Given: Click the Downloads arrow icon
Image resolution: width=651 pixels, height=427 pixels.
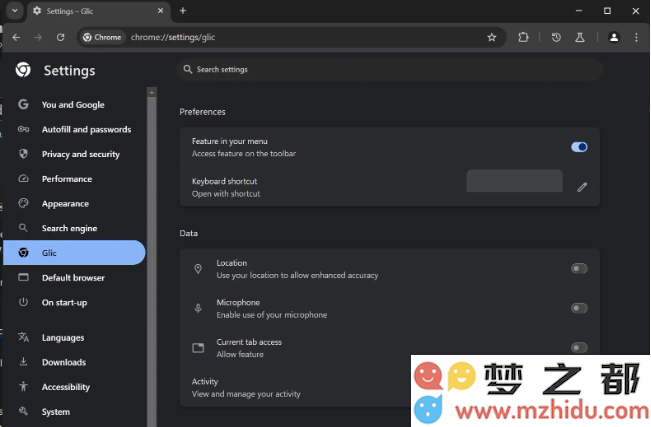Looking at the screenshot, I should tap(23, 361).
